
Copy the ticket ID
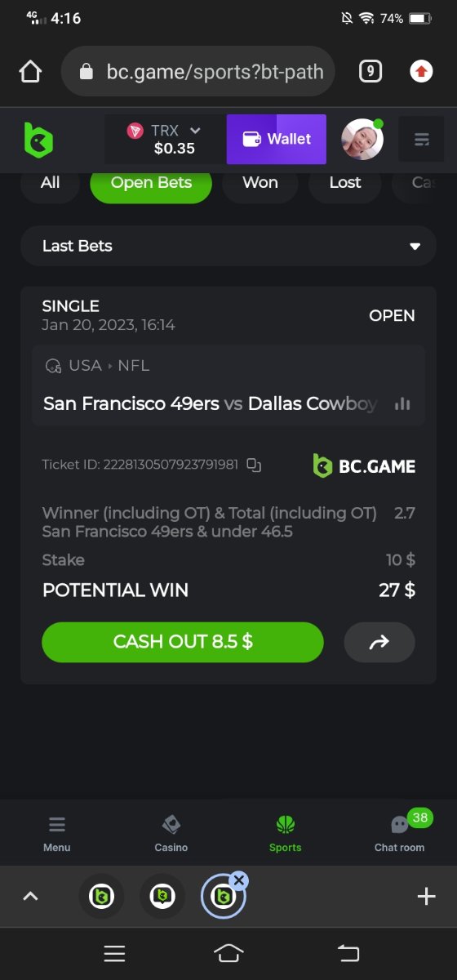(254, 465)
